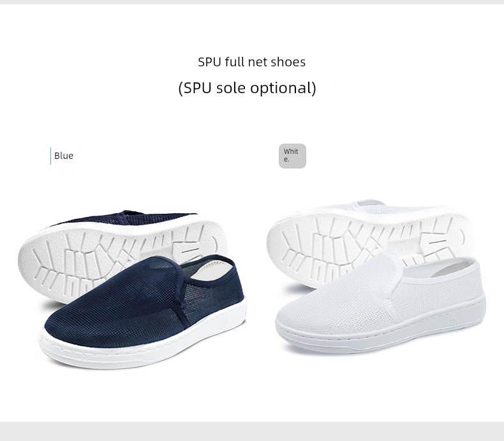The image size is (504, 441).
Task: Click the gray strip at page top
Action: 252,2
